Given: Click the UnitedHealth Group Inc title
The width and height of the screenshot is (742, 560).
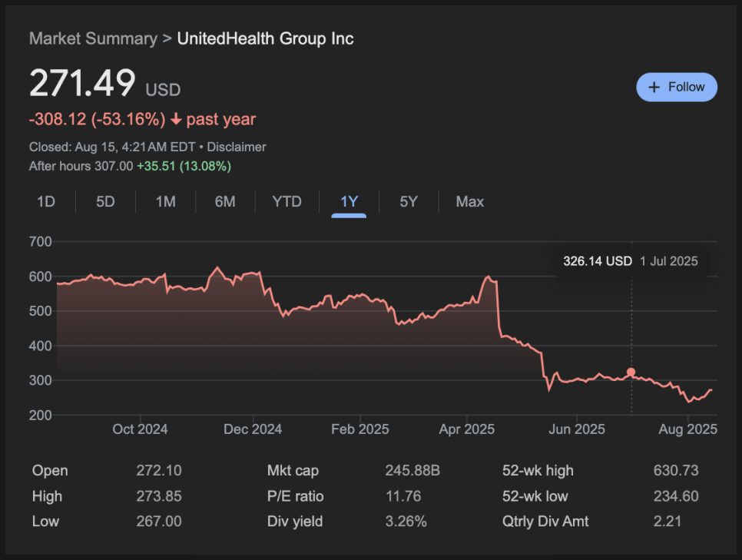Looking at the screenshot, I should coord(266,38).
